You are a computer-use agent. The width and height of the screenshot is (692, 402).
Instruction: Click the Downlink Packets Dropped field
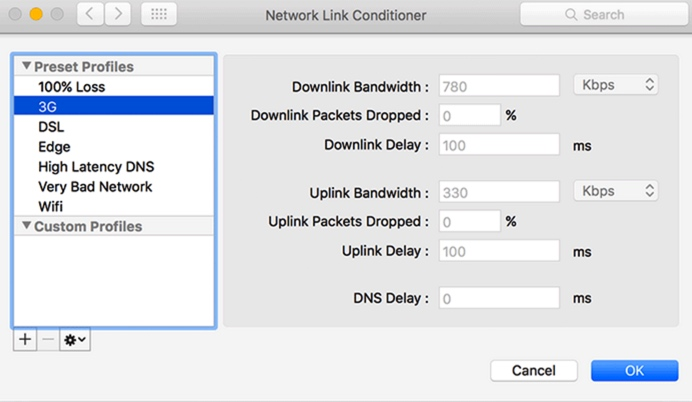(x=470, y=115)
